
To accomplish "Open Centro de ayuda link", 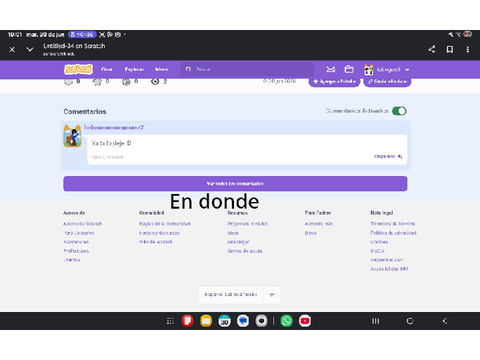I will tap(245, 251).
